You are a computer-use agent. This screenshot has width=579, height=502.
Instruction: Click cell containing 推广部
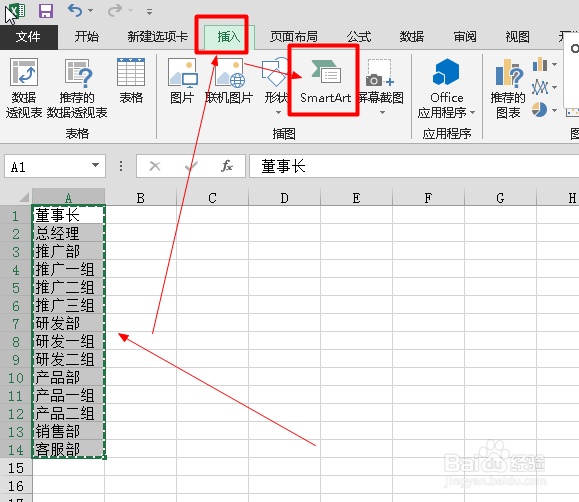[69, 251]
